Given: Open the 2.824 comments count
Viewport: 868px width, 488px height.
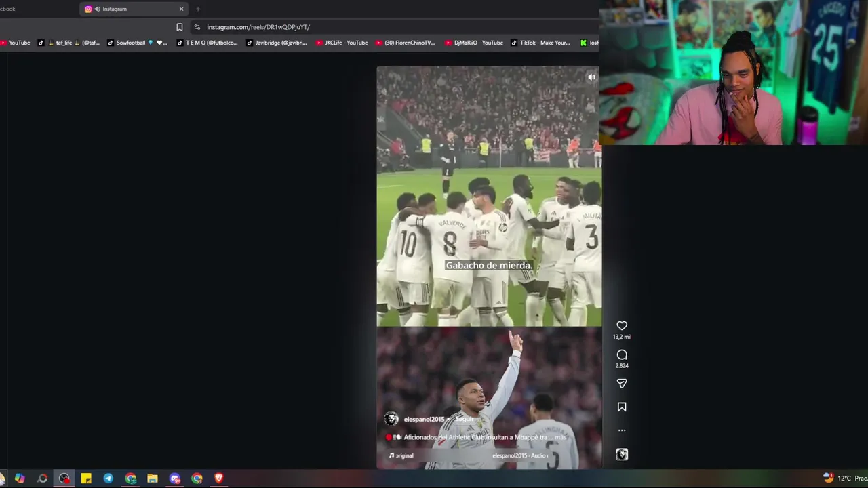Looking at the screenshot, I should (x=622, y=365).
